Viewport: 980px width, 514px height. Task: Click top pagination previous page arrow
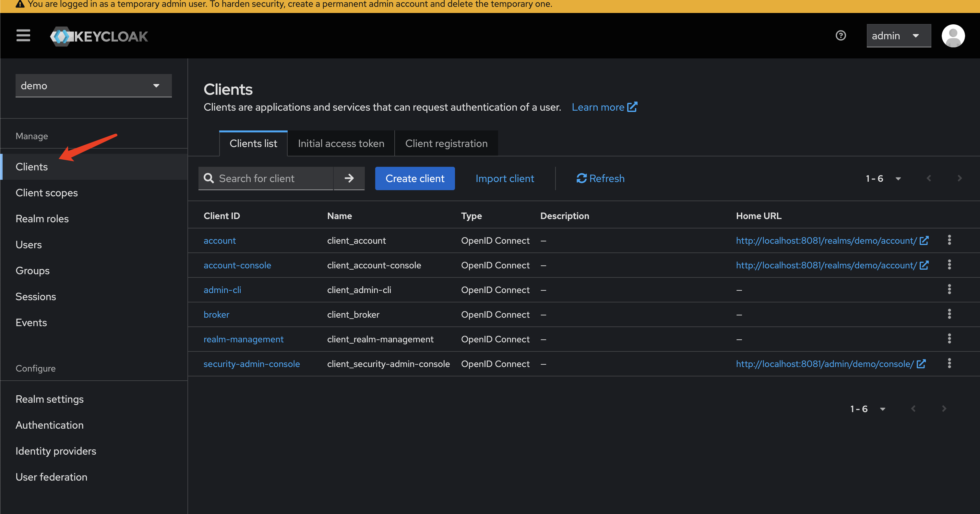929,178
